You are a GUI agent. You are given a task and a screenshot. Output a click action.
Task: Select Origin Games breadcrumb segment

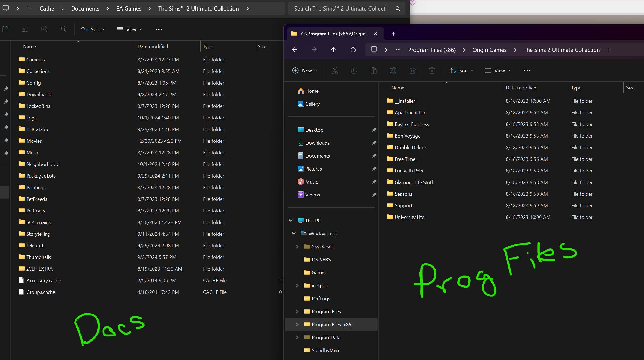coord(489,50)
